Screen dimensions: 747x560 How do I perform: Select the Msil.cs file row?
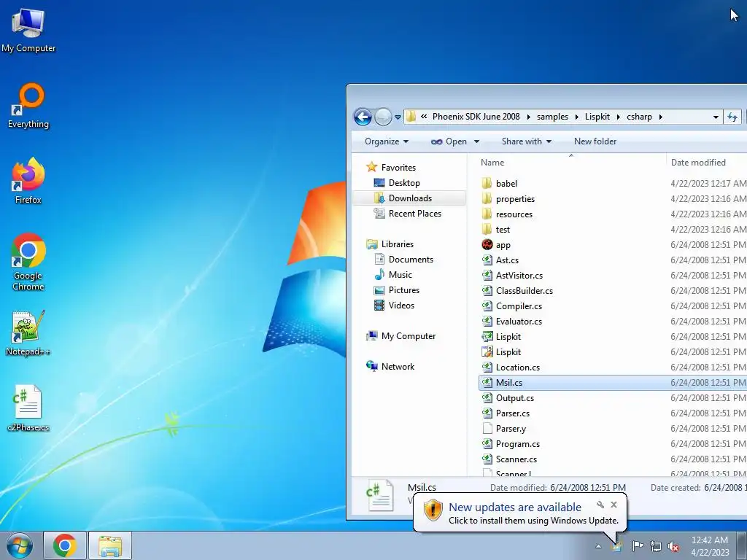click(613, 382)
